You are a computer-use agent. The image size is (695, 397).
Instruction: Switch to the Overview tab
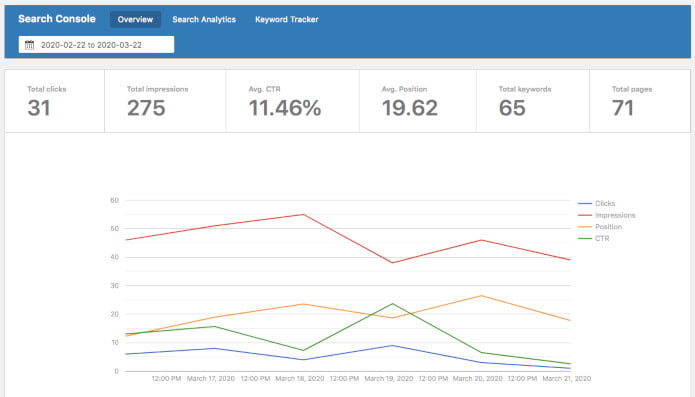(135, 19)
